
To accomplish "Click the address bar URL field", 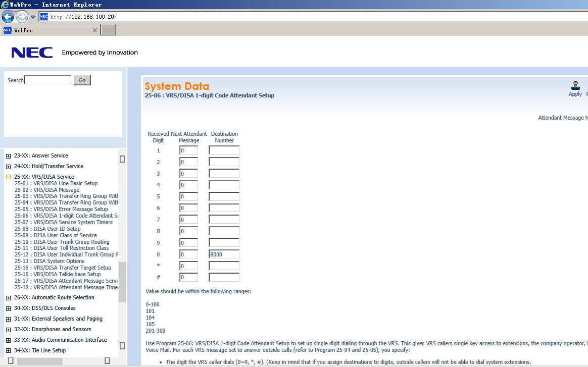I will tap(303, 17).
